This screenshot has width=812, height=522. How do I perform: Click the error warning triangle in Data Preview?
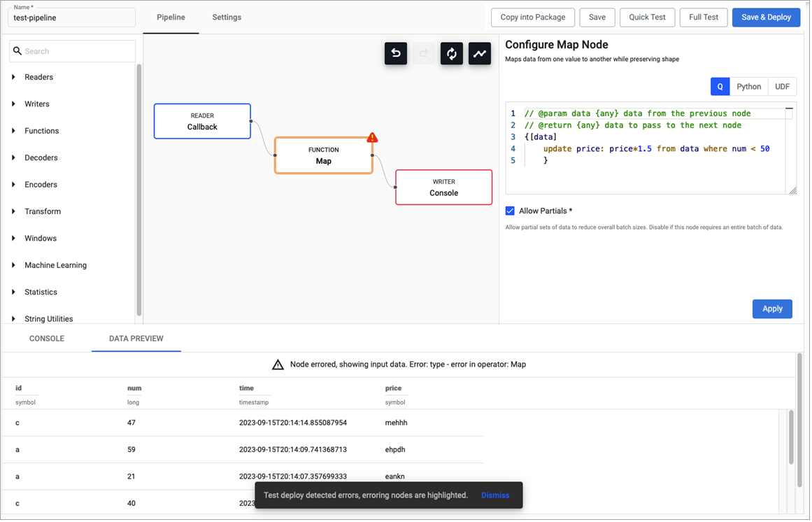(278, 364)
